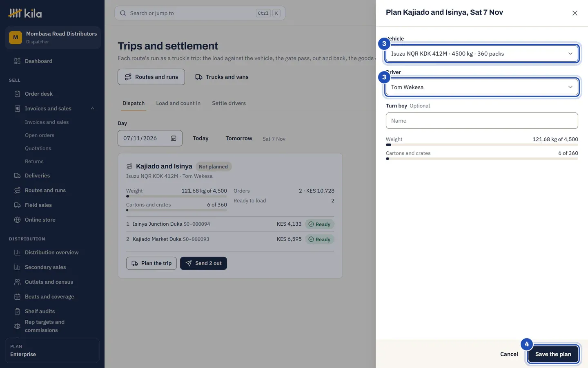Open the calendar picker in Day field
Image resolution: width=588 pixels, height=368 pixels.
(x=174, y=138)
